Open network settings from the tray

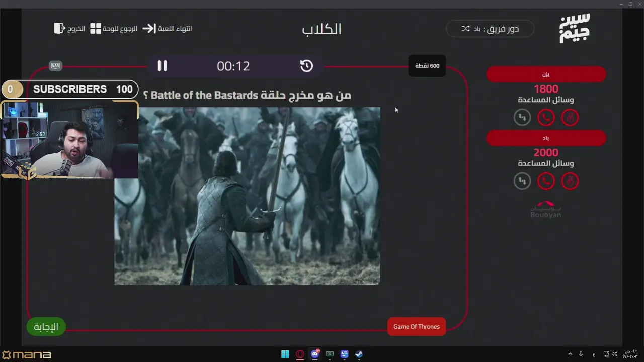point(606,354)
